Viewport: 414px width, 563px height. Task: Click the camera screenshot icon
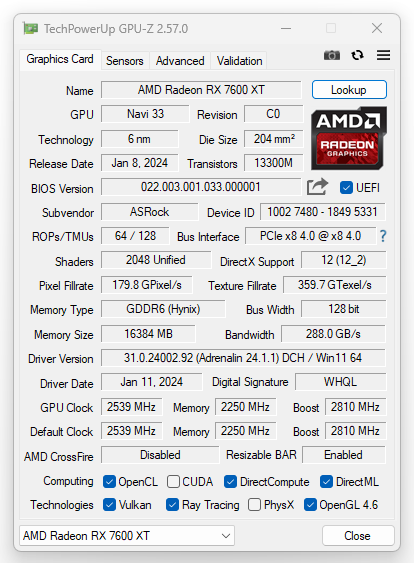tap(332, 55)
